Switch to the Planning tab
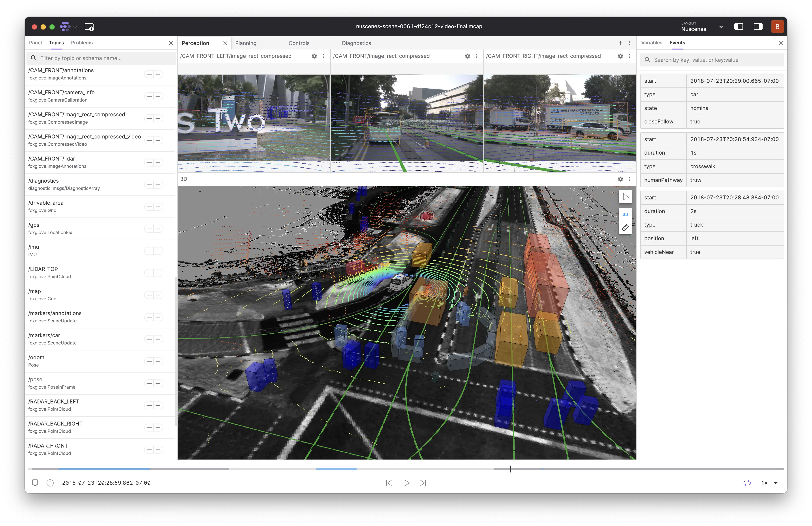This screenshot has height=526, width=812. click(246, 43)
